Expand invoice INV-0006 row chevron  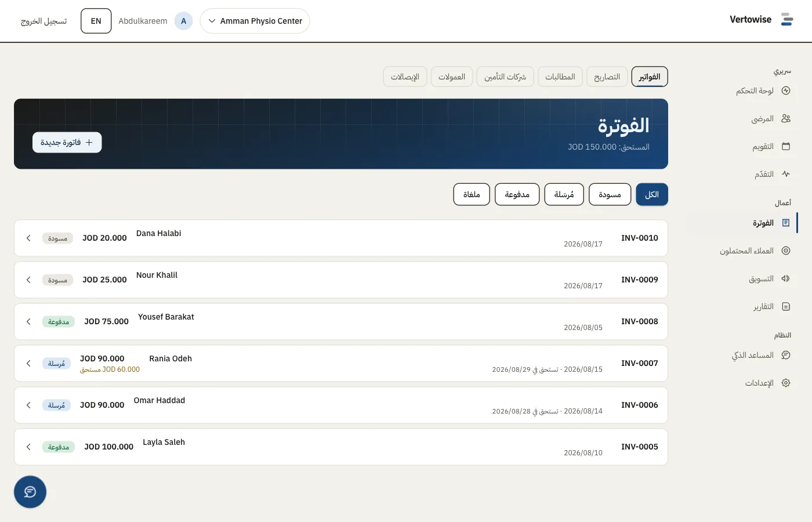pyautogui.click(x=28, y=405)
